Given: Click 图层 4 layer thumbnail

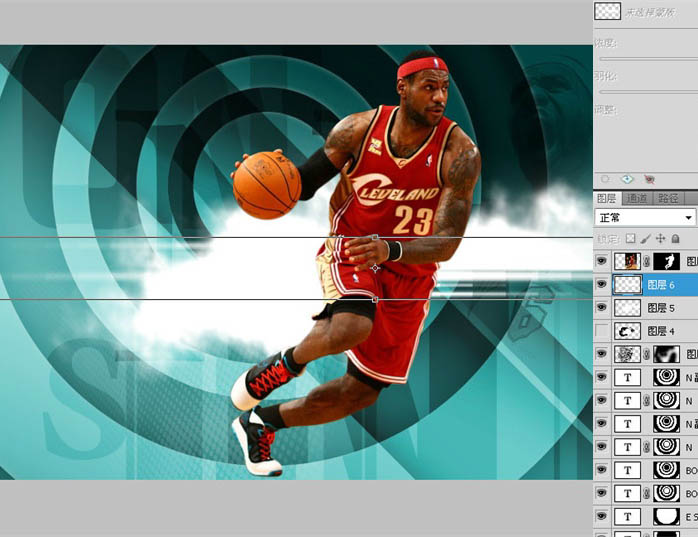Looking at the screenshot, I should click(x=627, y=331).
